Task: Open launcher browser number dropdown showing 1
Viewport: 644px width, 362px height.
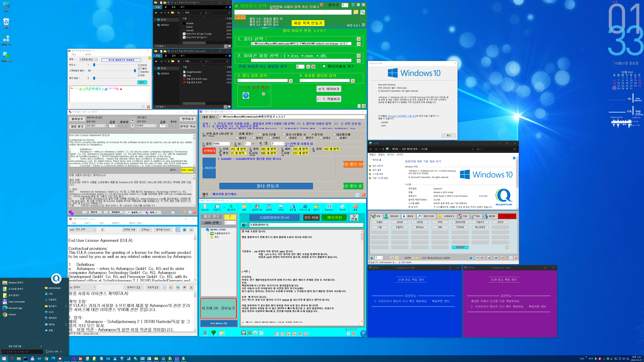Action: [x=379, y=258]
